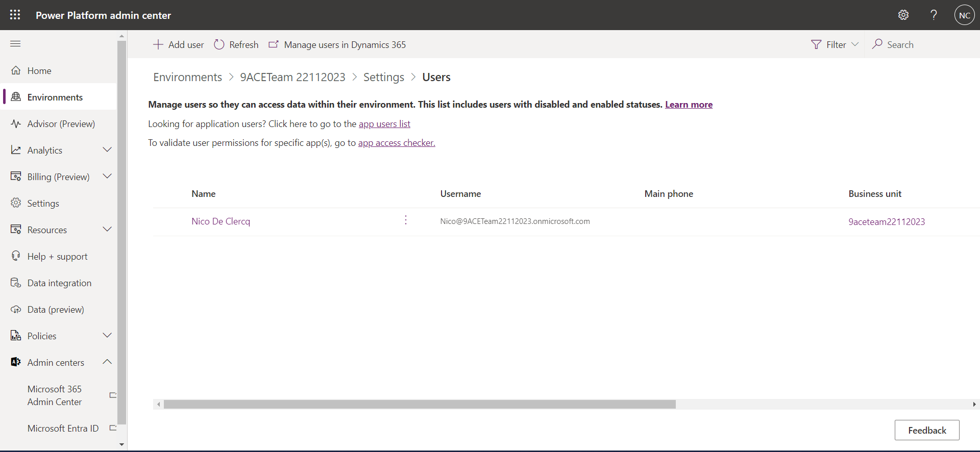
Task: Open the app users list link
Action: coord(384,124)
